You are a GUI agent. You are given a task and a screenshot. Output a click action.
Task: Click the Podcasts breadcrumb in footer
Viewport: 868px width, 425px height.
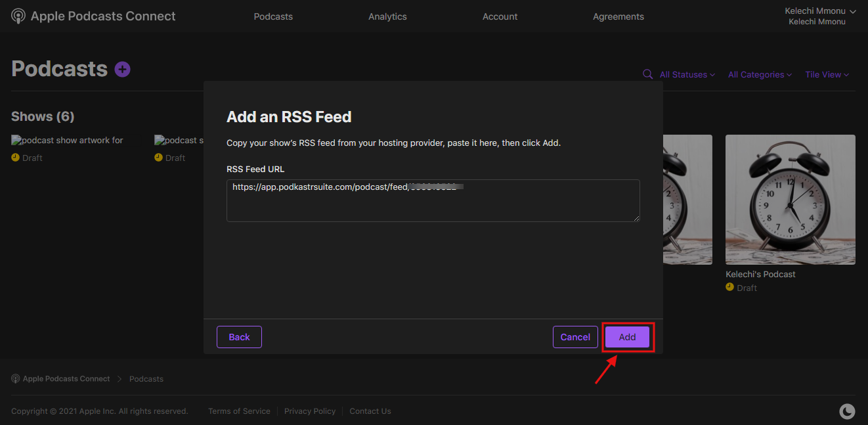coord(146,379)
